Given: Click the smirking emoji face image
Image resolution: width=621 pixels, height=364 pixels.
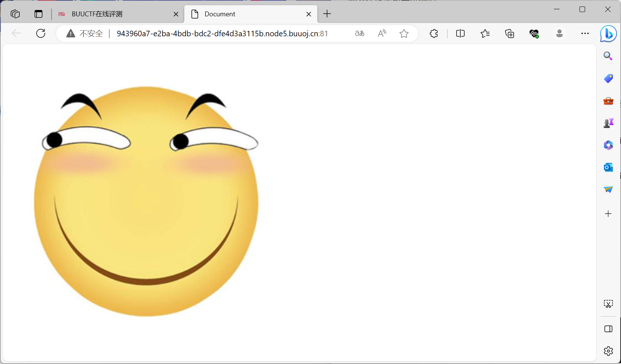Looking at the screenshot, I should click(146, 202).
